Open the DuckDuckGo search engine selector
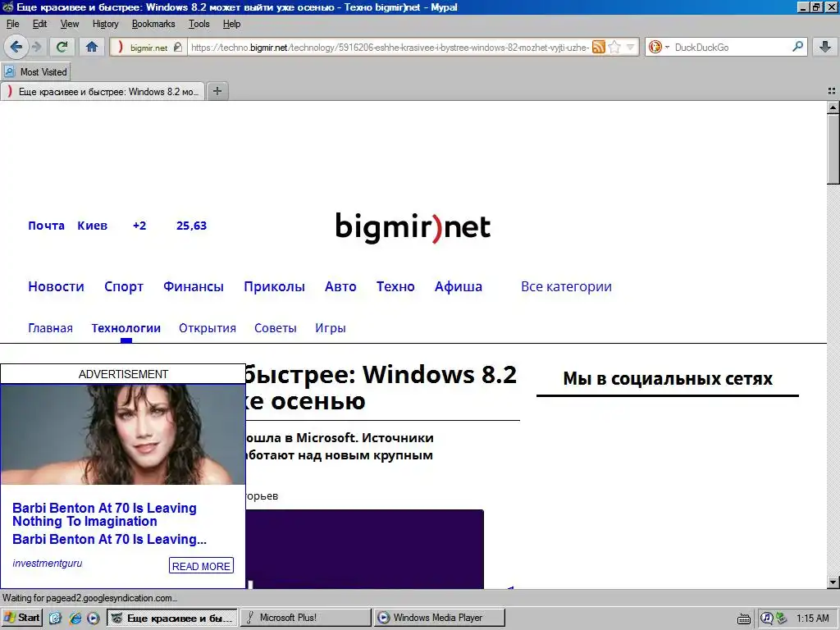Viewport: 840px width, 630px height. pyautogui.click(x=659, y=47)
